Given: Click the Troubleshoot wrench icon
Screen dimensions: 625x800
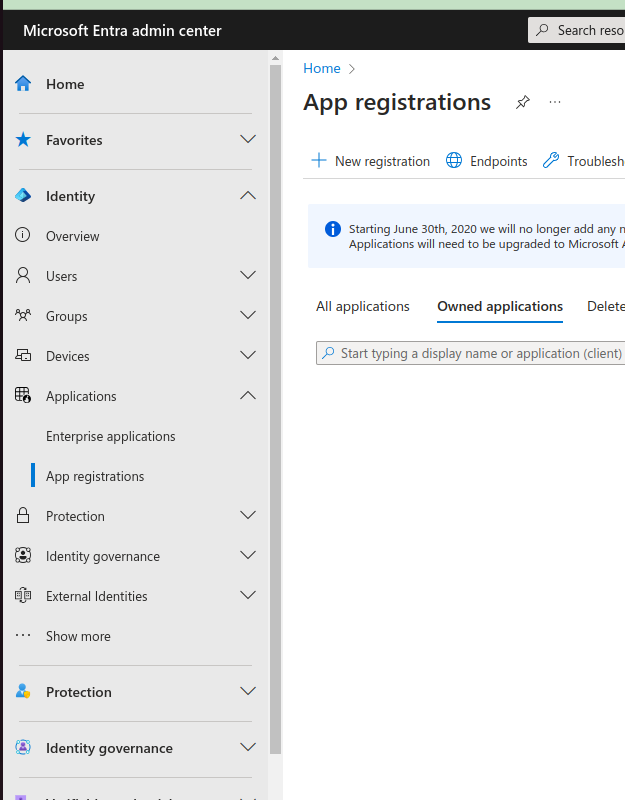Looking at the screenshot, I should click(551, 160).
